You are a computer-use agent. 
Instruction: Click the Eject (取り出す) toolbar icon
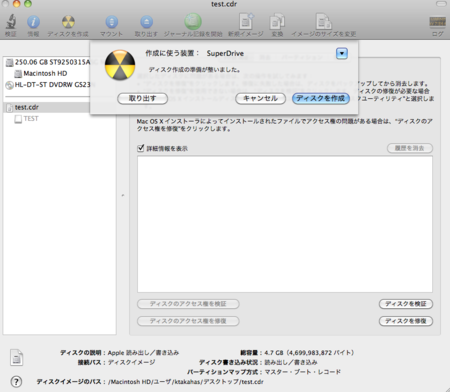(x=146, y=22)
